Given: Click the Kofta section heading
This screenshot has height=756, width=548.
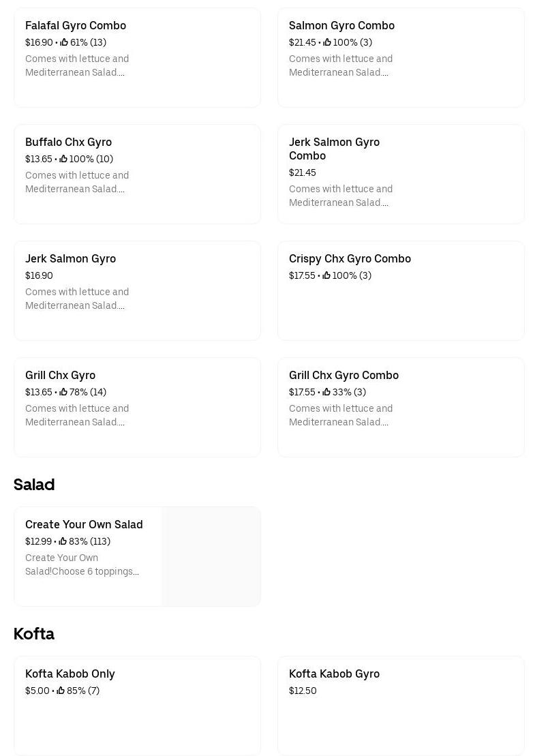Looking at the screenshot, I should [x=34, y=634].
